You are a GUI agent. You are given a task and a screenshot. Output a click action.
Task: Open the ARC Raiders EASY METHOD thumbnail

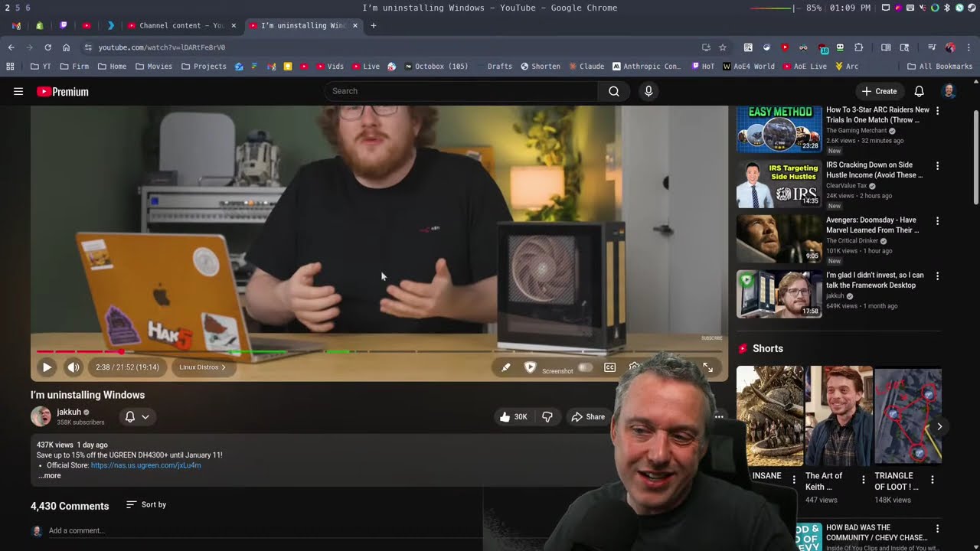point(779,129)
